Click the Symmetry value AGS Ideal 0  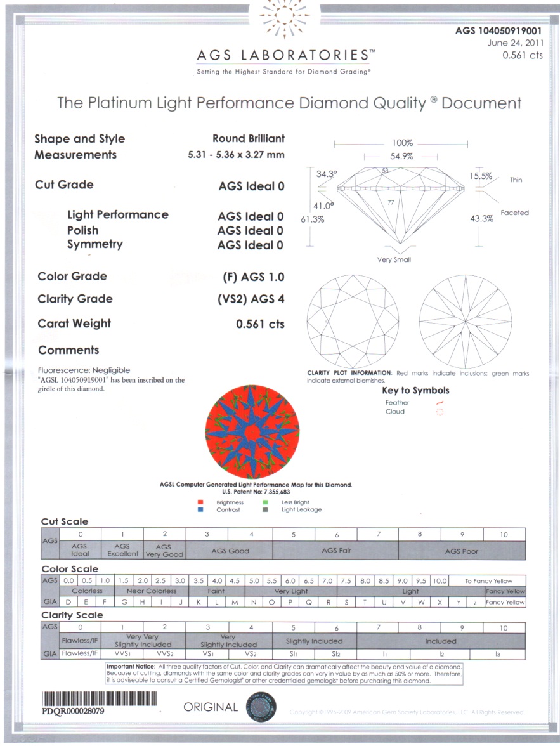251,245
